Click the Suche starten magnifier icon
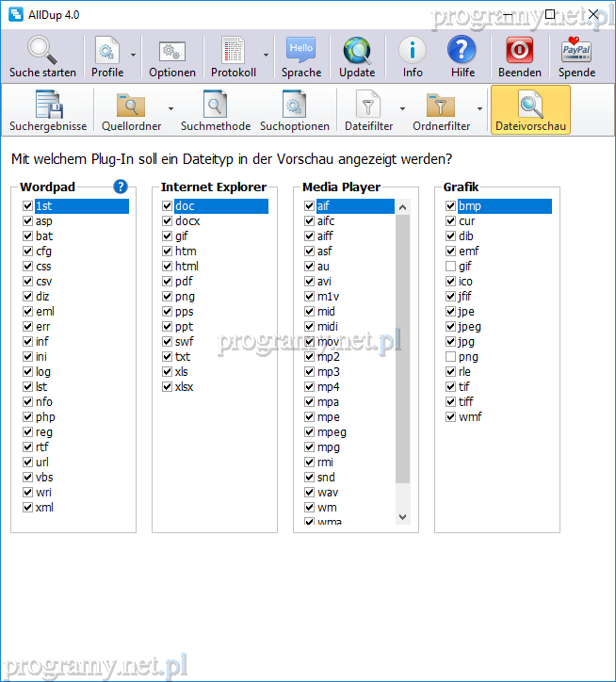The image size is (616, 682). tap(42, 50)
